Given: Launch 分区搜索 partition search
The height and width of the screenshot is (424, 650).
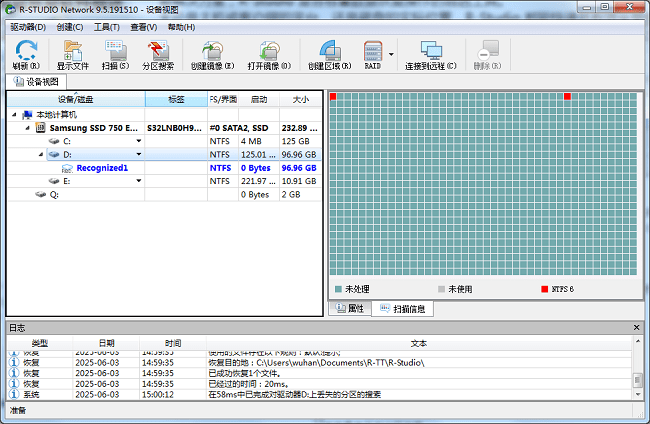Looking at the screenshot, I should point(158,54).
